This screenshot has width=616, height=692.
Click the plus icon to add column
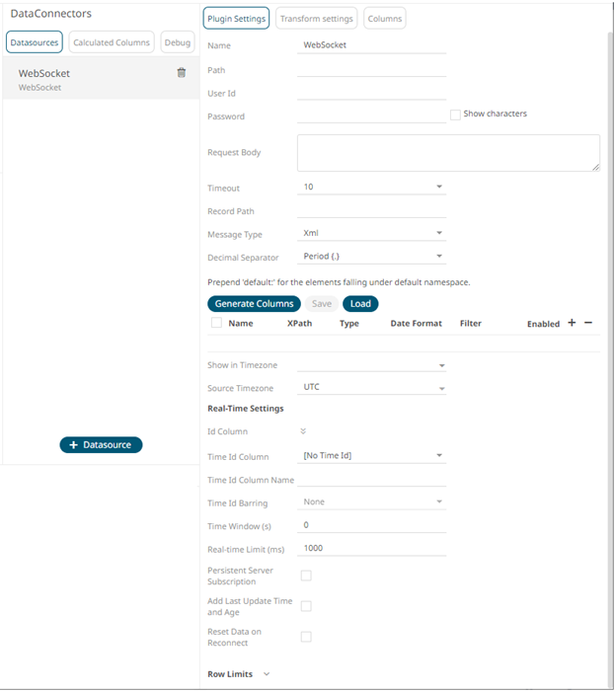point(572,323)
